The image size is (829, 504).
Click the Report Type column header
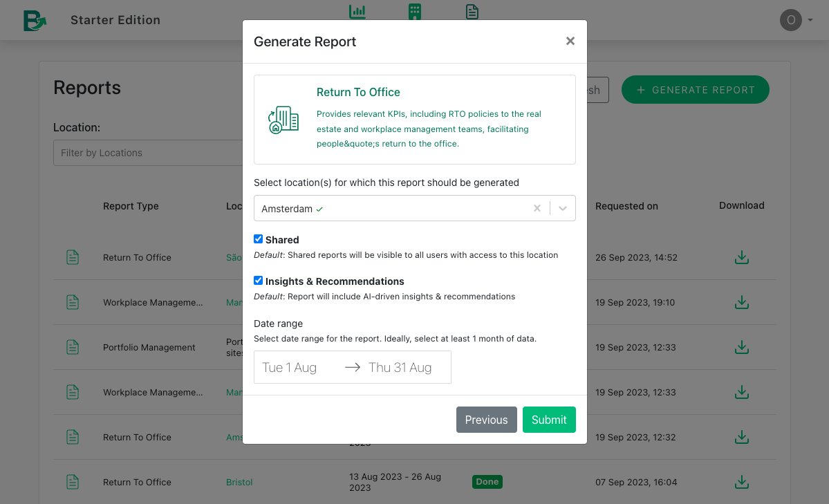131,206
